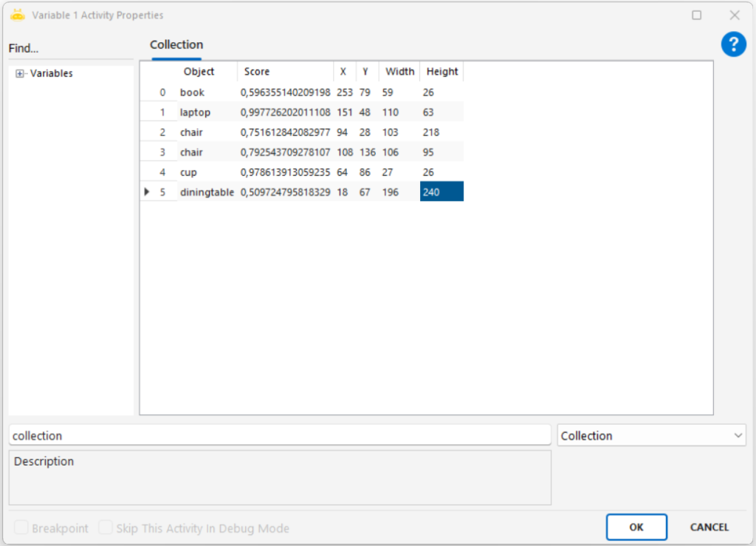Switch to the Collection tab
The height and width of the screenshot is (546, 756).
tap(176, 45)
